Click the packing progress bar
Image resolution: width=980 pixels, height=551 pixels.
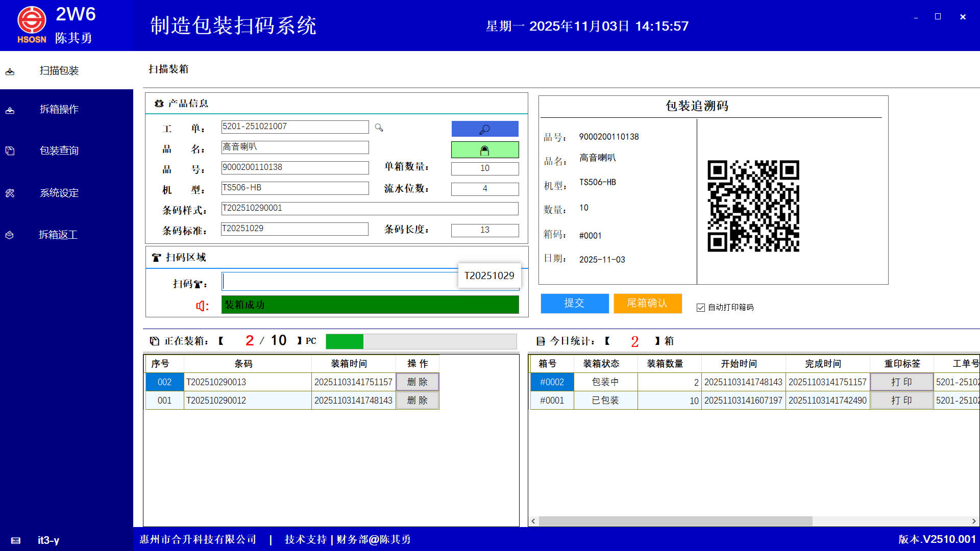point(421,341)
